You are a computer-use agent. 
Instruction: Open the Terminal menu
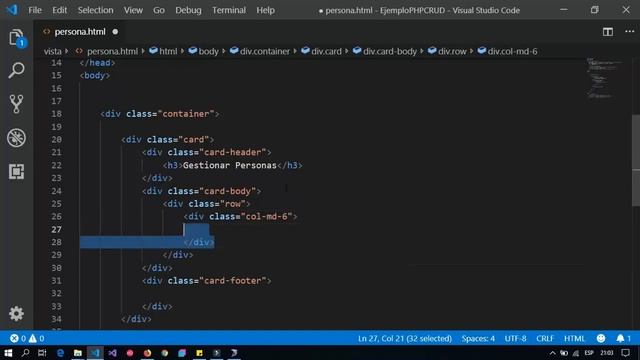tap(229, 10)
